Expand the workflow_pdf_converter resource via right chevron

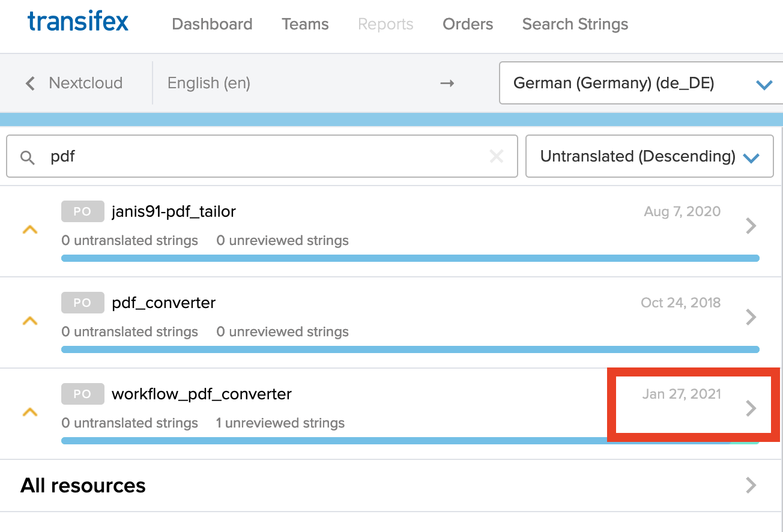pos(751,408)
